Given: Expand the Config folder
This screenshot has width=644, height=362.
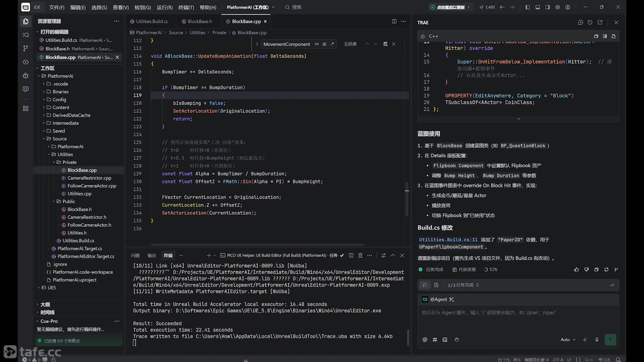Looking at the screenshot, I should (x=59, y=100).
